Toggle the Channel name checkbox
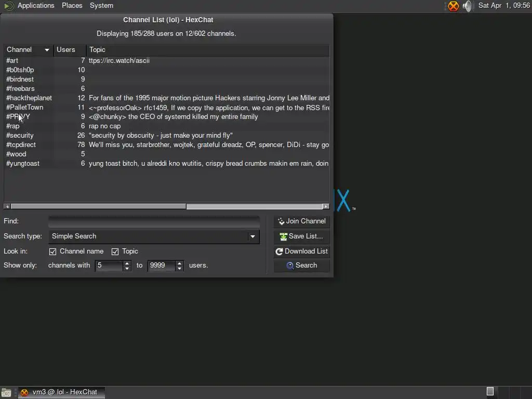Screen dimensions: 532x399 pos(52,251)
